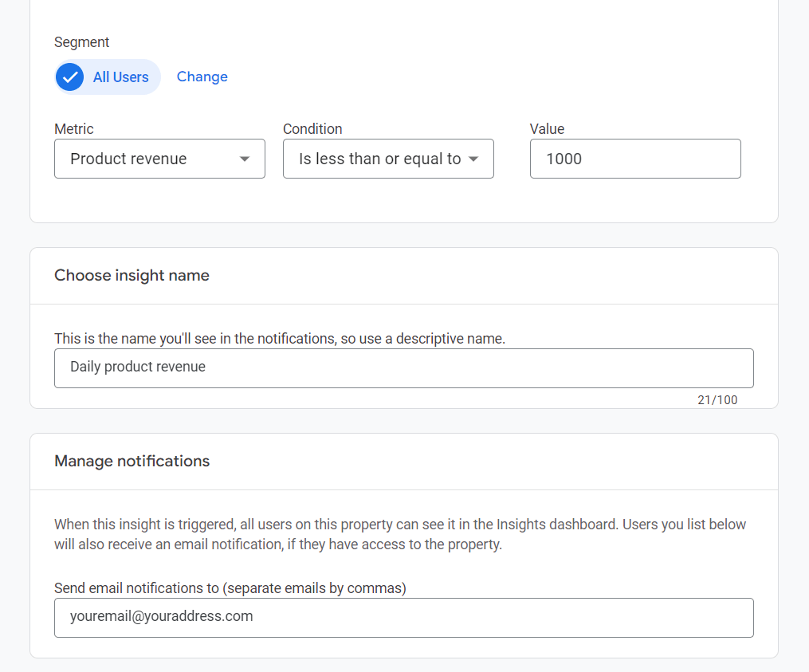
Task: Click the insight name field
Action: (x=403, y=367)
